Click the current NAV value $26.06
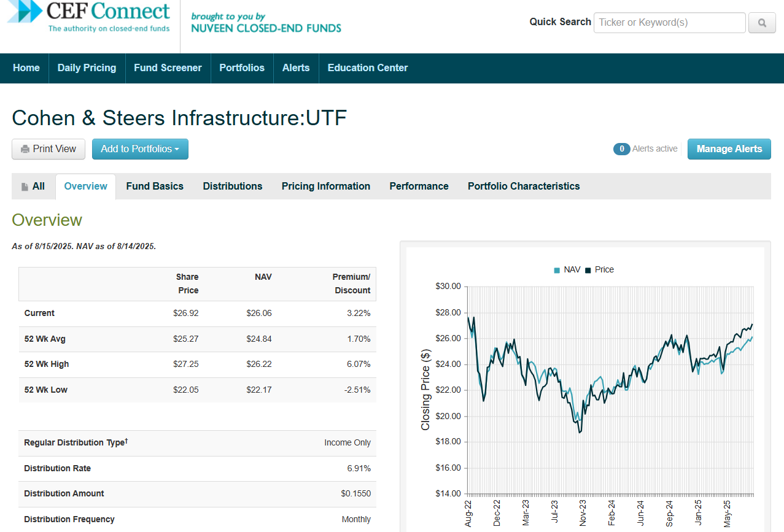 pyautogui.click(x=258, y=314)
